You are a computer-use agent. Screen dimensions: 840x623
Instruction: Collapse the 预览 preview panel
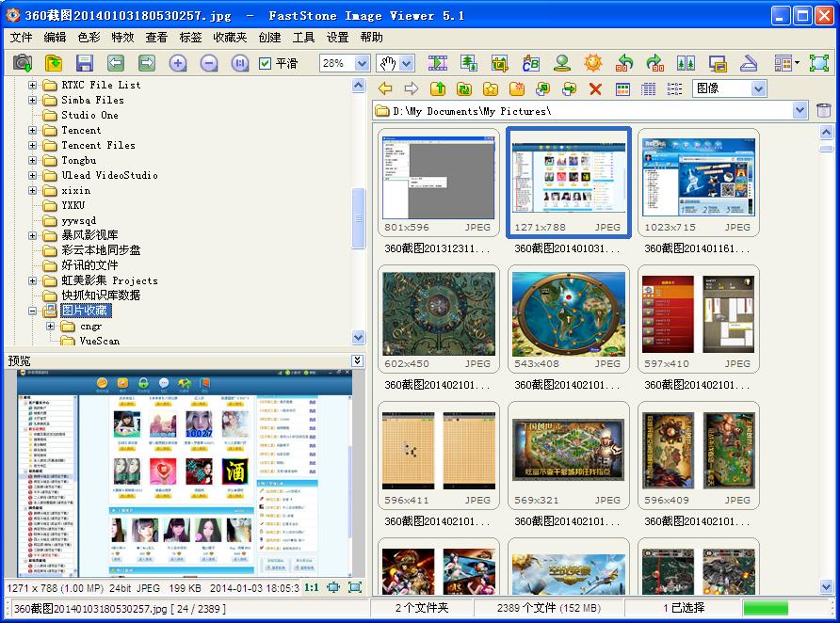click(356, 361)
